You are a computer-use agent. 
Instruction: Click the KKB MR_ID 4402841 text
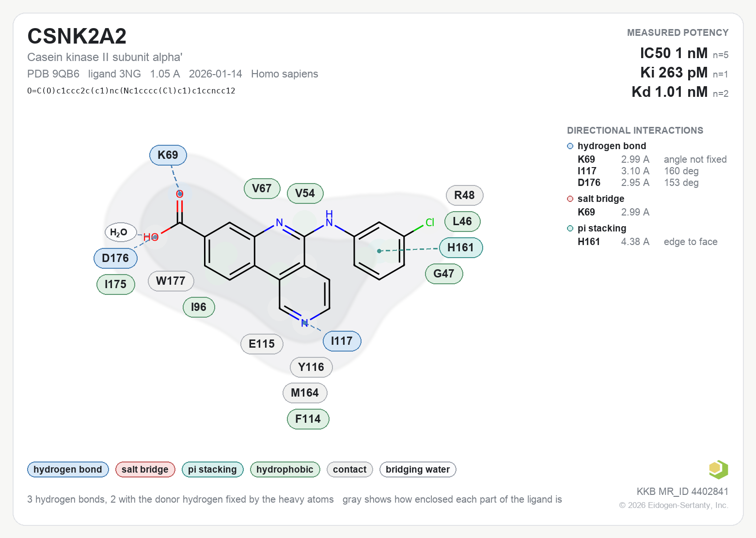(x=682, y=492)
